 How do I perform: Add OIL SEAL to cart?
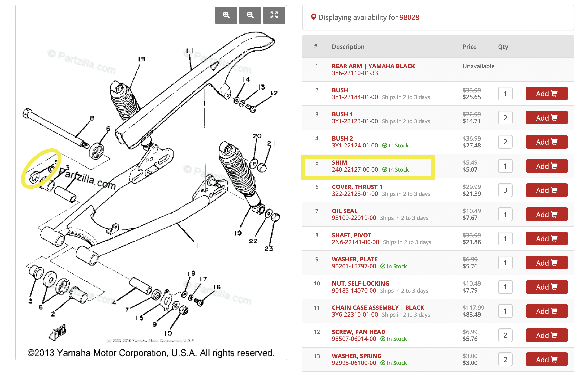point(547,214)
